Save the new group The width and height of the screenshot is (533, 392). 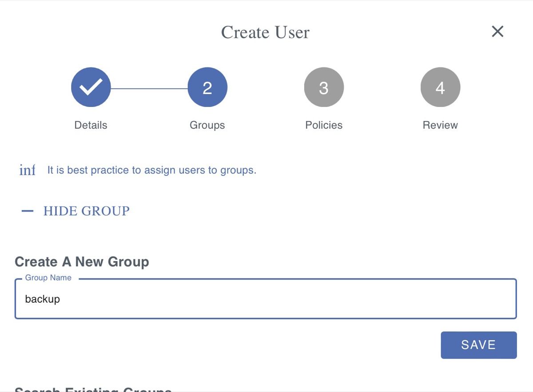click(x=479, y=345)
